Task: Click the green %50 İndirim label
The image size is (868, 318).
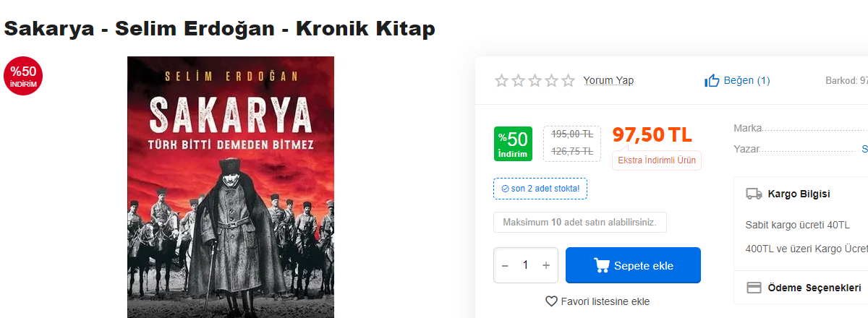Action: tap(513, 144)
